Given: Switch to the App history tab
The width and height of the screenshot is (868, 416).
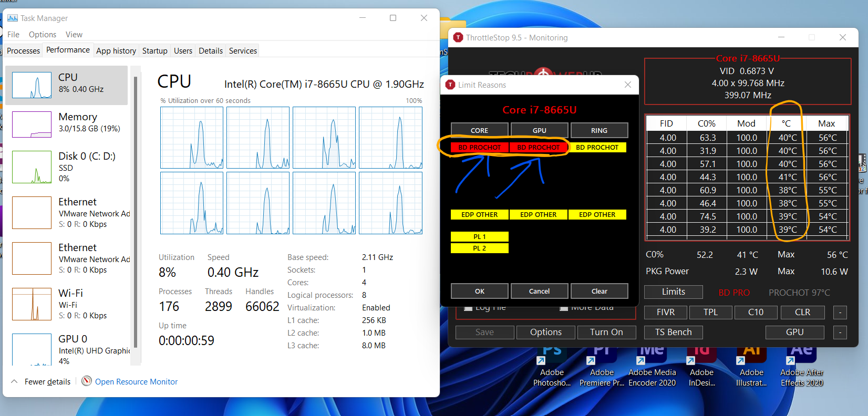Looking at the screenshot, I should (x=116, y=50).
